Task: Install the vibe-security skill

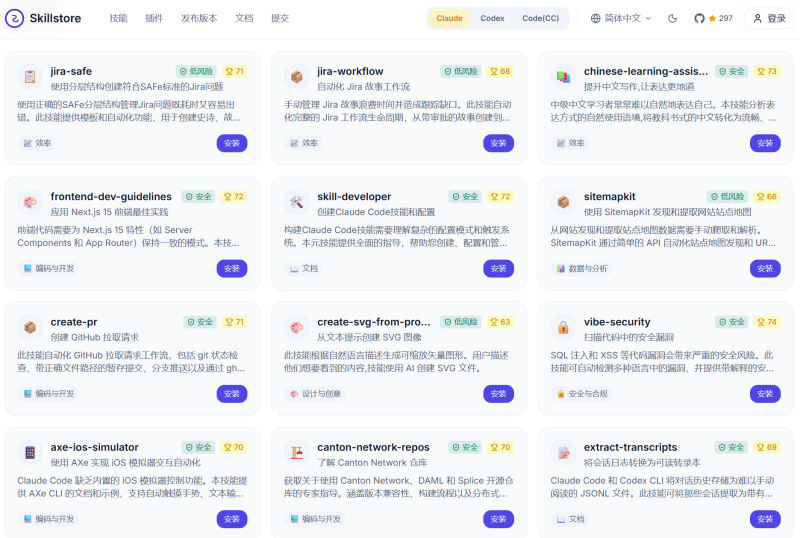Action: pos(765,394)
